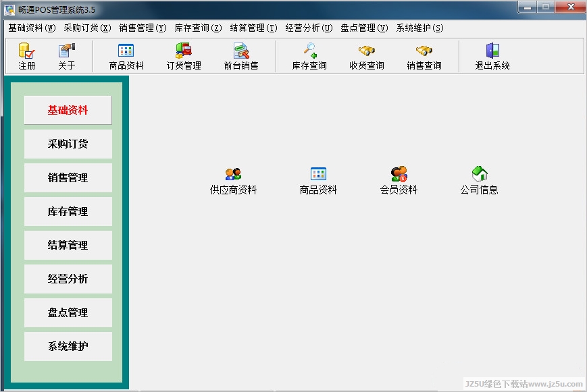Minimize the 畅通POS管理系统 window
This screenshot has height=392, width=587.
click(x=528, y=7)
